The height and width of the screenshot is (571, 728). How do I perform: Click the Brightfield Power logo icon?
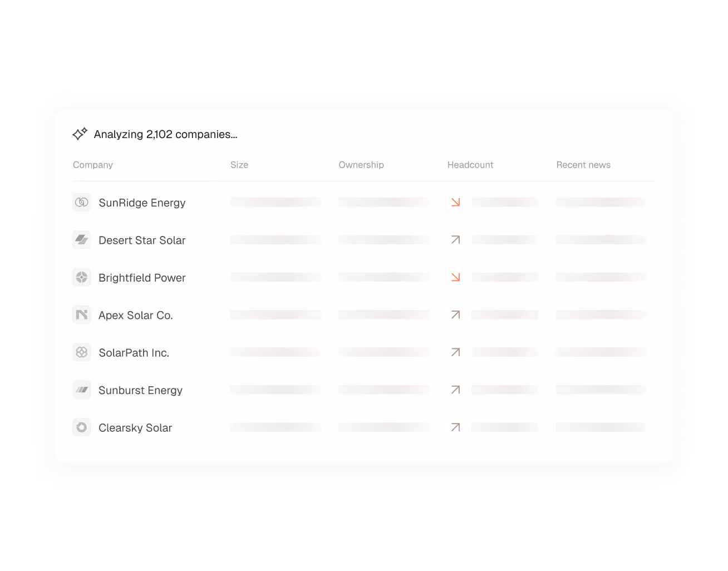coord(82,277)
